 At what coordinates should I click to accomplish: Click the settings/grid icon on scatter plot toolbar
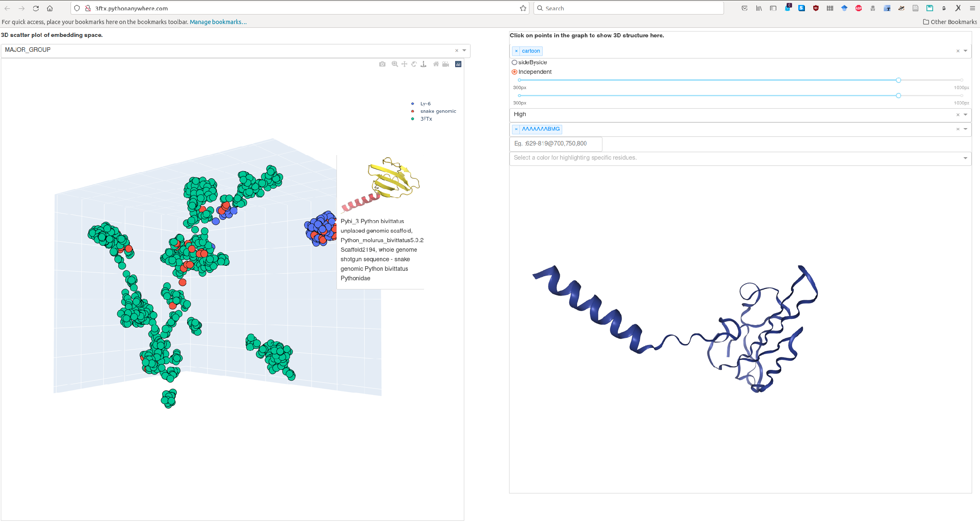pos(458,63)
